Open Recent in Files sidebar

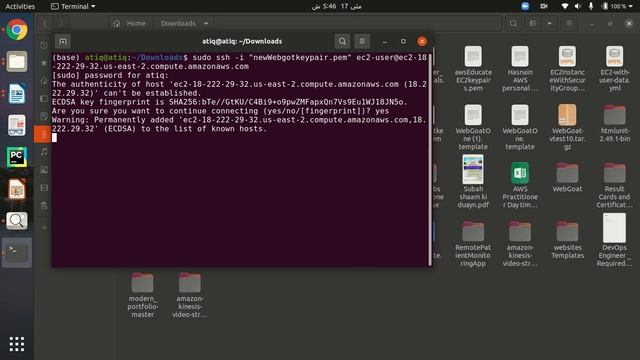pos(44,45)
